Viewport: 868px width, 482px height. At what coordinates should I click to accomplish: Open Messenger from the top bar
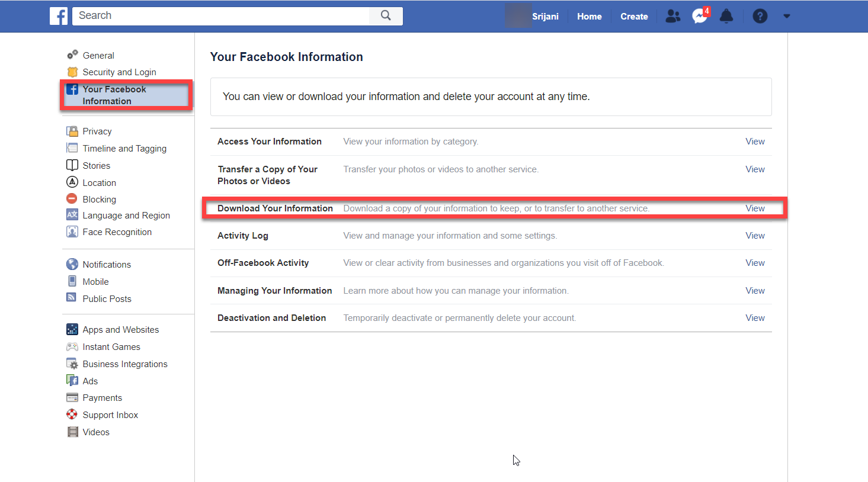700,16
